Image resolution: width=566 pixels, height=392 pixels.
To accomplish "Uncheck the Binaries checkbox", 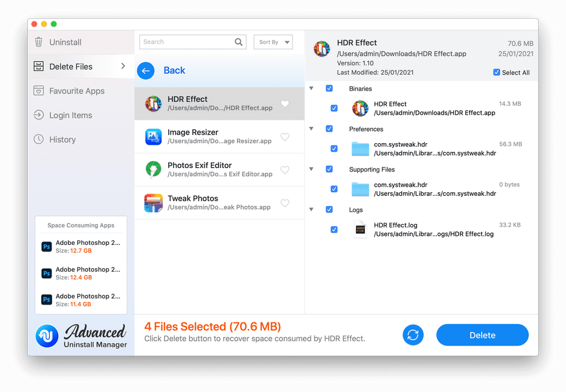I will tap(329, 88).
